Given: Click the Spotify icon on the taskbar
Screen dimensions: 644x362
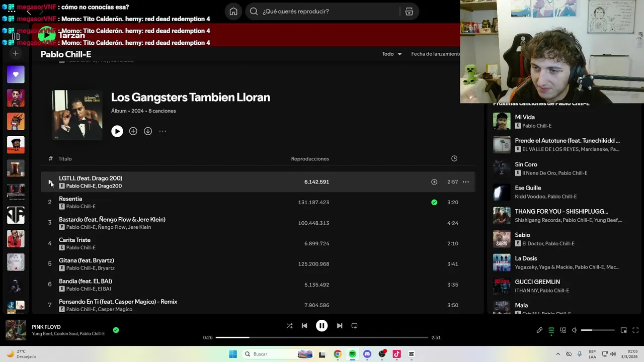Looking at the screenshot, I should point(352,354).
